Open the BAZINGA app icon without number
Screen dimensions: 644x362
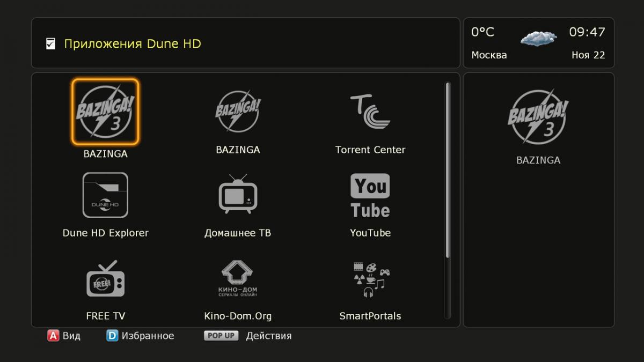pyautogui.click(x=238, y=111)
